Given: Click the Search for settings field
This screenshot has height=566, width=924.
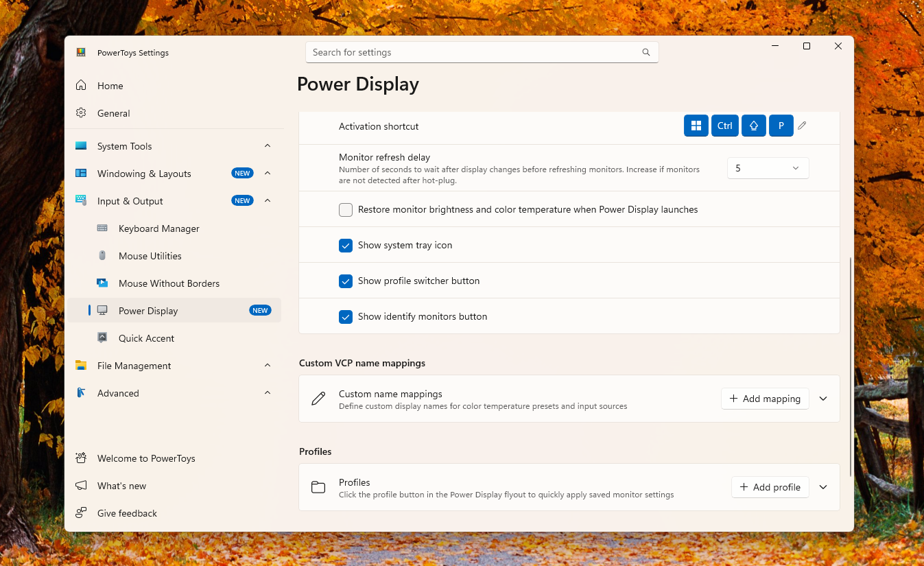Looking at the screenshot, I should pos(482,52).
